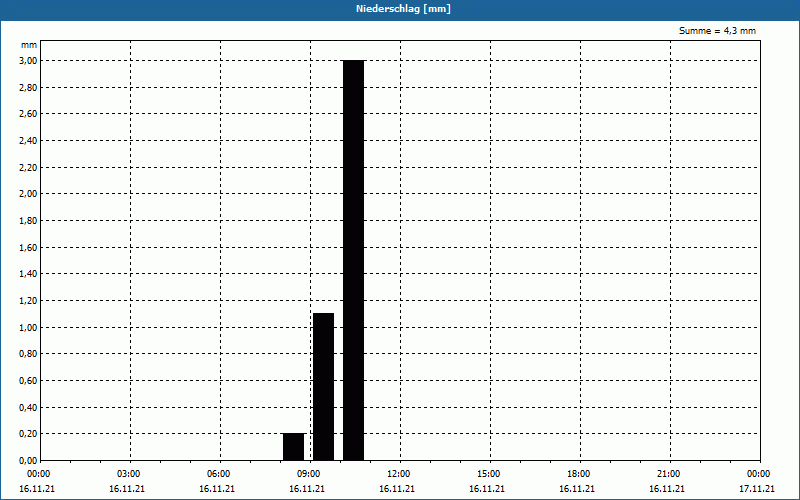The height and width of the screenshot is (500, 800).
Task: Click the 1,80 y-axis label
Action: point(28,220)
